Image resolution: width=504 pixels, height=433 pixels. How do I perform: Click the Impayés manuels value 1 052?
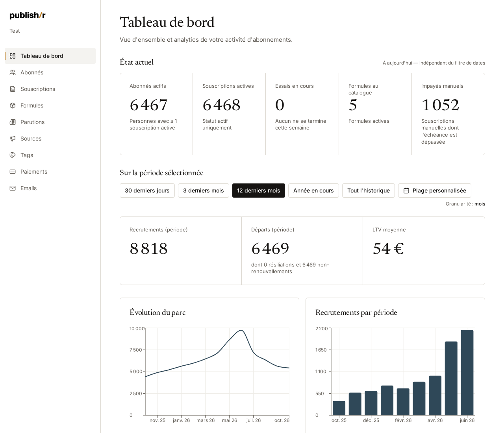pyautogui.click(x=441, y=105)
